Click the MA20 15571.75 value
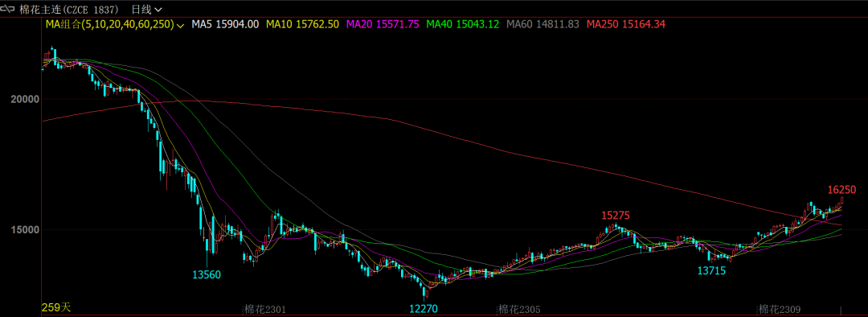 coord(383,24)
